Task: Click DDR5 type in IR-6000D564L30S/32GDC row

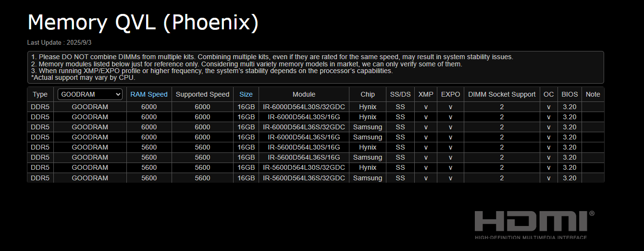Action: click(x=40, y=107)
